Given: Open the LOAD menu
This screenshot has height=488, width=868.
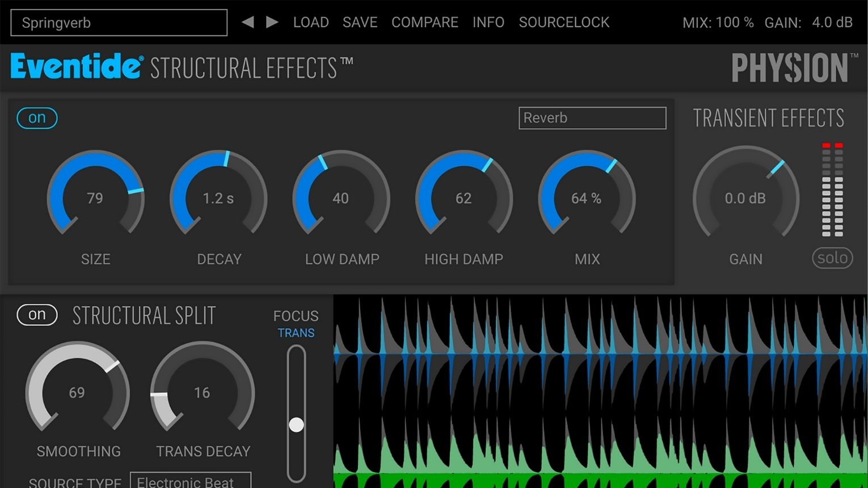Looking at the screenshot, I should tap(311, 22).
